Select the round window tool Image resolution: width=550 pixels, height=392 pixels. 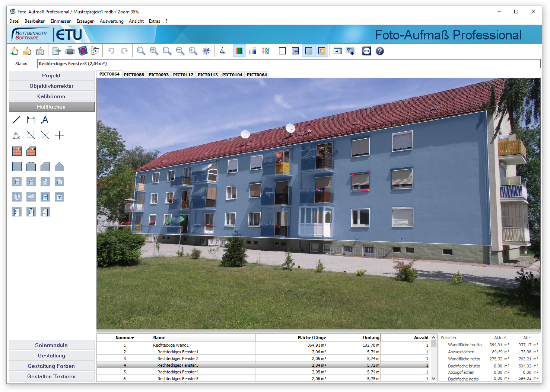tap(17, 197)
